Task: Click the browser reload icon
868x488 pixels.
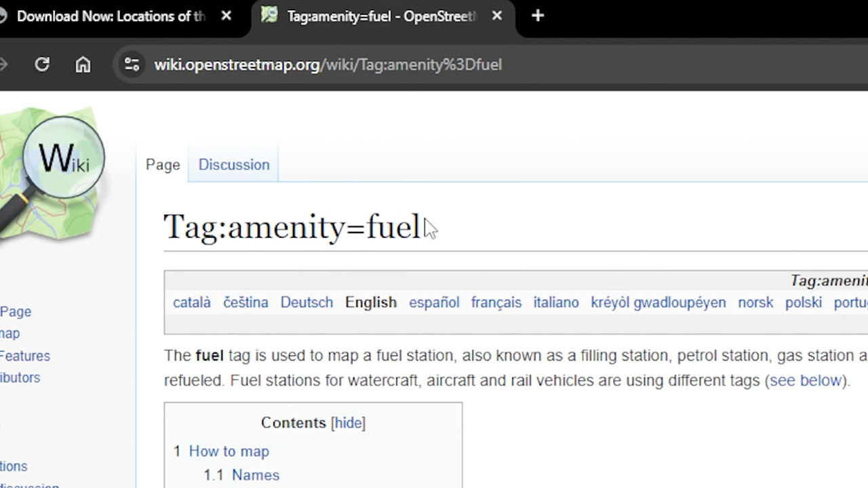Action: click(42, 64)
